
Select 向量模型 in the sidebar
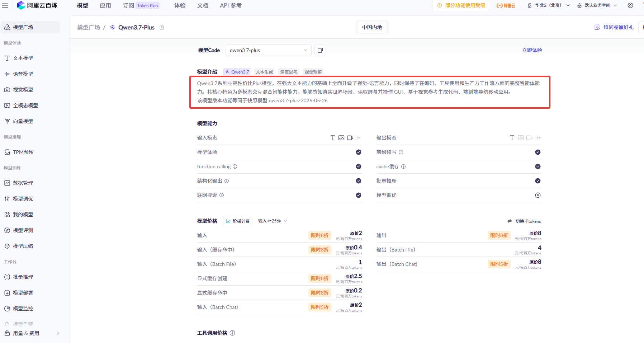(31, 121)
